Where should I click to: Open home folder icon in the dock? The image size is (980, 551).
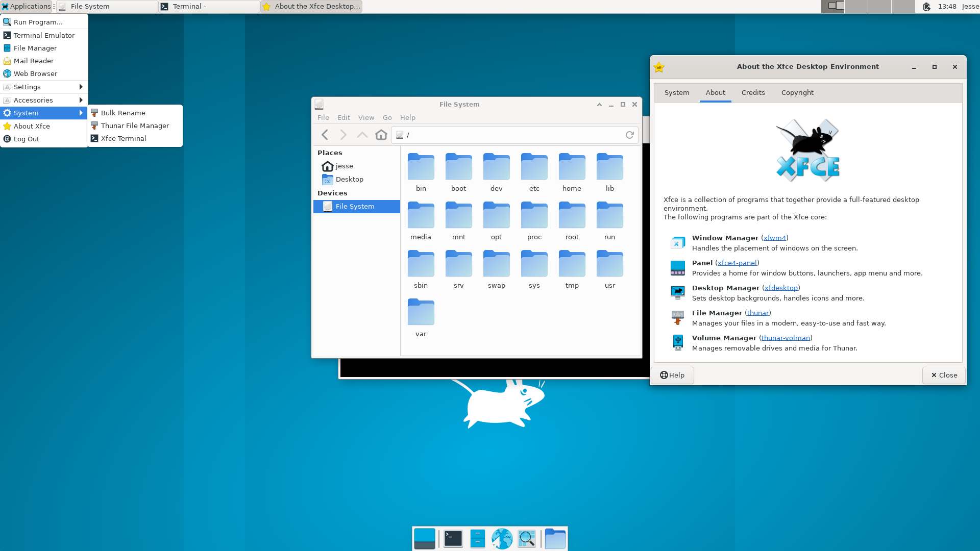coord(555,539)
